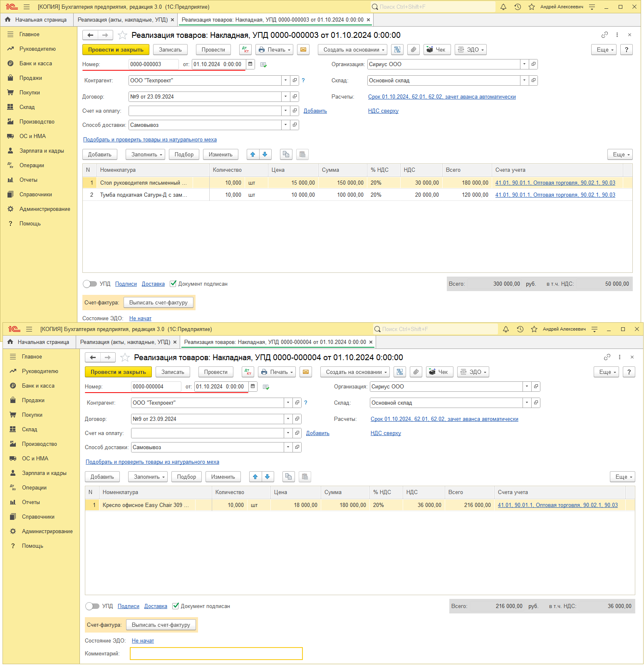Move row up arrow in bottom window table
Screen dimensions: 644x665
[255, 477]
